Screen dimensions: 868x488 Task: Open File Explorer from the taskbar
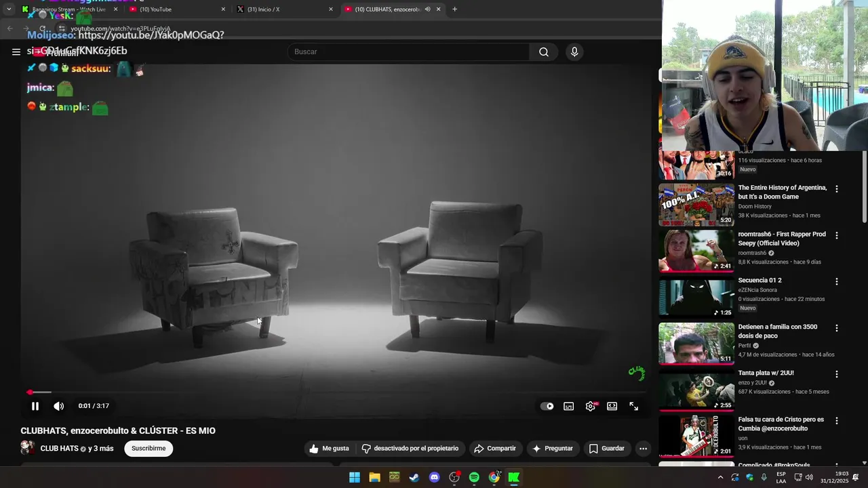[x=374, y=477]
